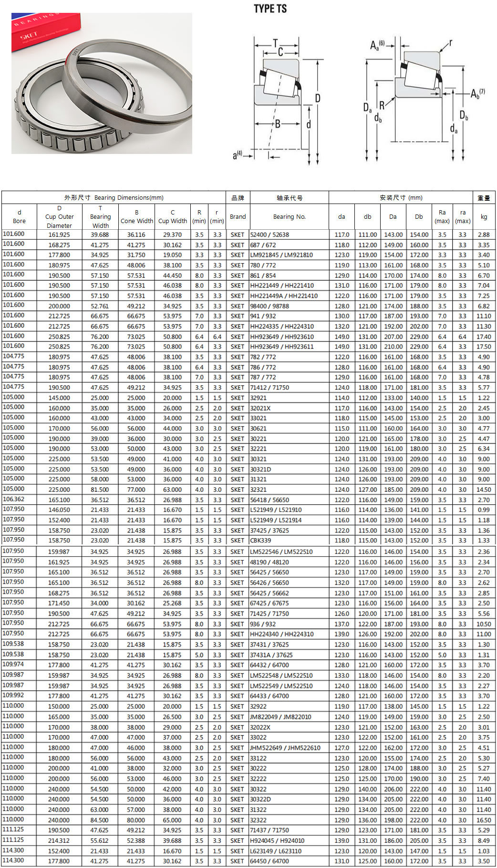The width and height of the screenshot is (497, 868).
Task: Click bearing number HH224335 / HH224310
Action: 282,327
